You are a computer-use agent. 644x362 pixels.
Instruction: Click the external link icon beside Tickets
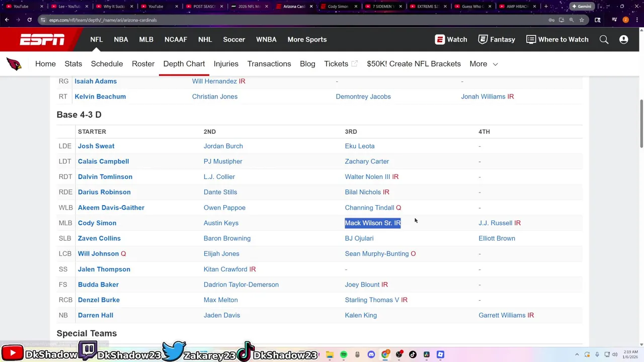point(354,64)
